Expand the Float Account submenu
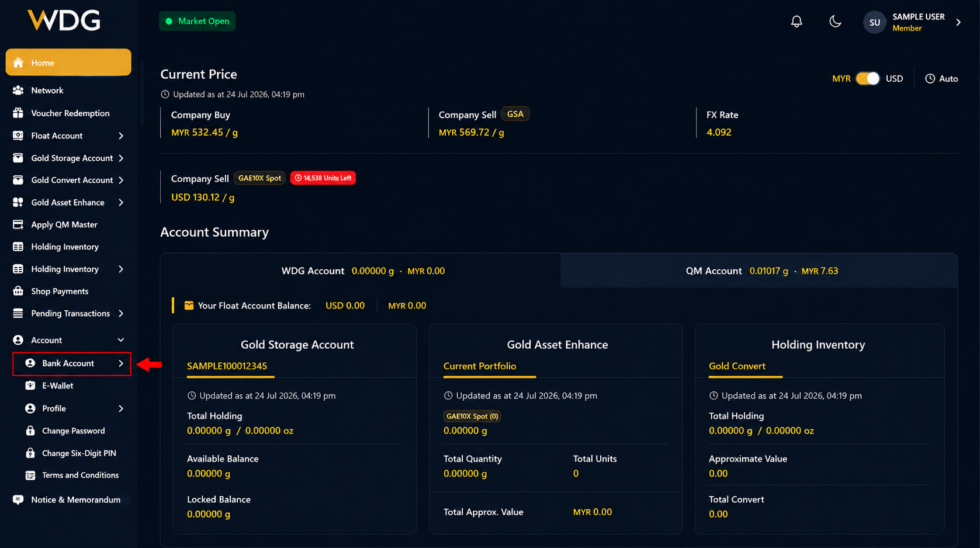This screenshot has height=548, width=980. point(121,136)
